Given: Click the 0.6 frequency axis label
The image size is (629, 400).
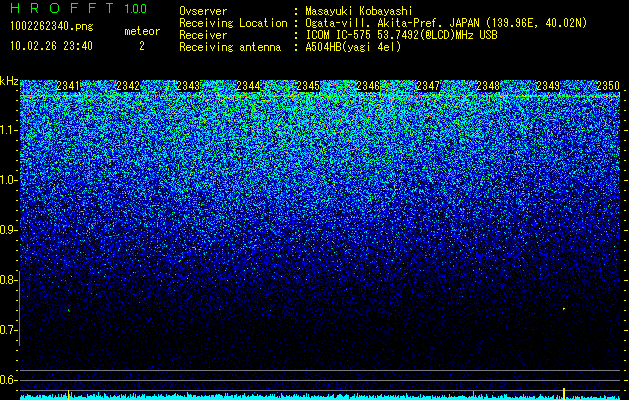Looking at the screenshot, I should (7, 380).
